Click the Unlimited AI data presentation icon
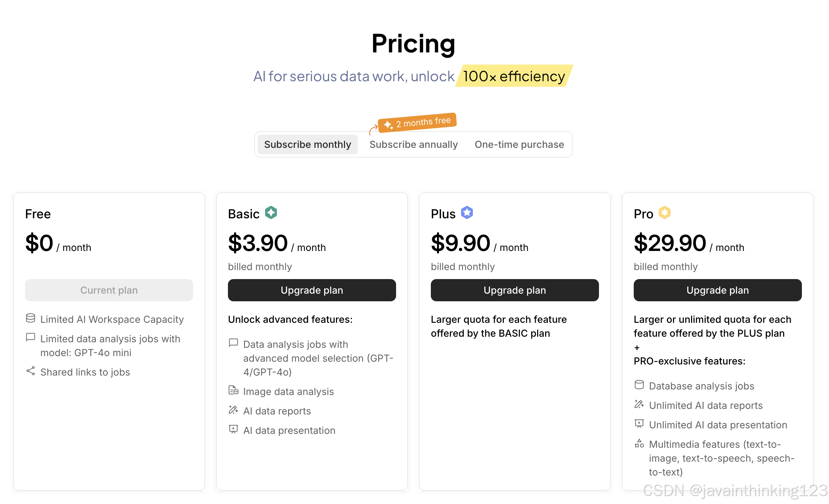This screenshot has width=829, height=504. 639,424
